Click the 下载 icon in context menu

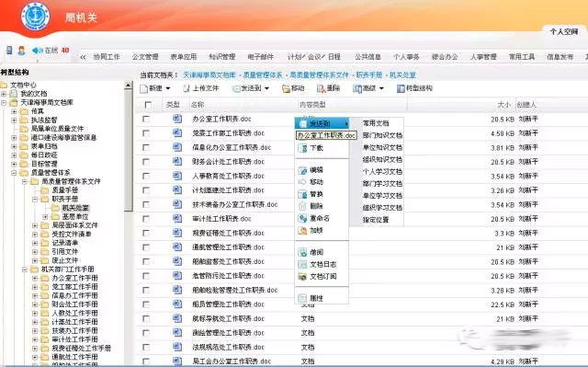(x=302, y=148)
